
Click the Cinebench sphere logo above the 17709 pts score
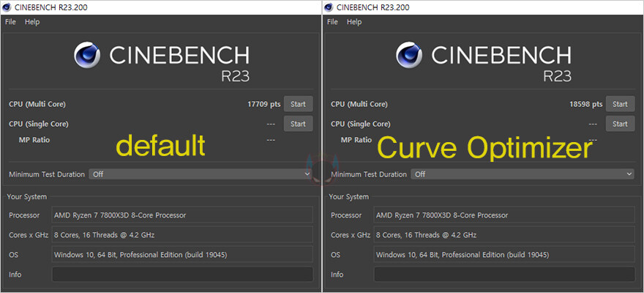click(87, 56)
